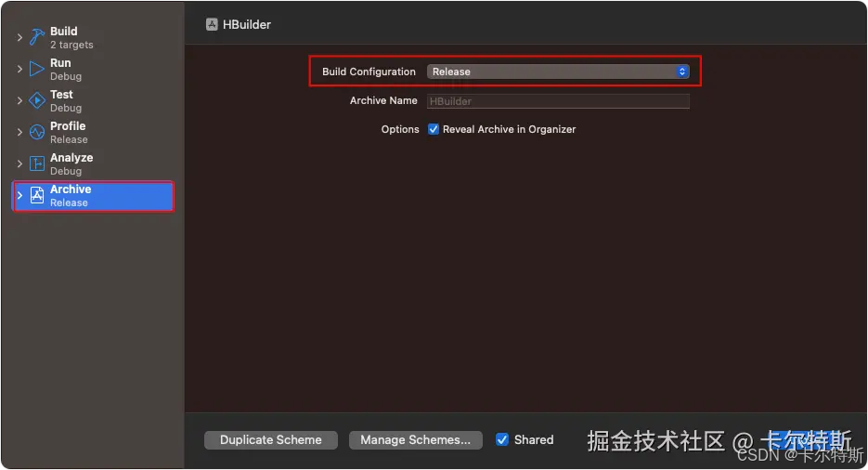
Task: Click the Shared label text
Action: pos(534,439)
